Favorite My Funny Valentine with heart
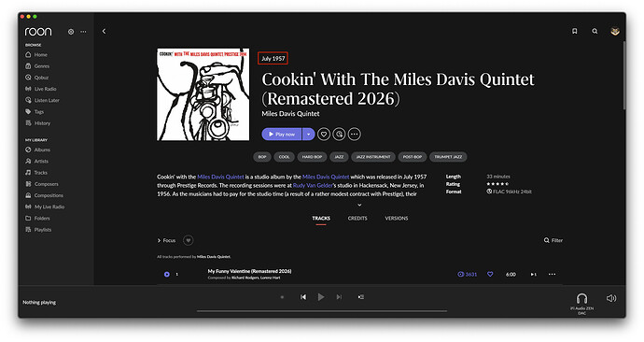This screenshot has height=342, width=644. pos(490,274)
